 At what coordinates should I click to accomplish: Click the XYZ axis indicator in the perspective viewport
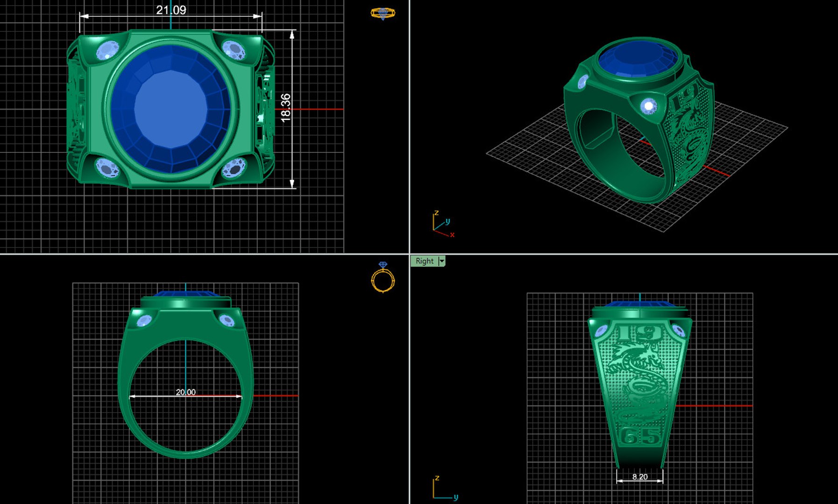point(443,224)
